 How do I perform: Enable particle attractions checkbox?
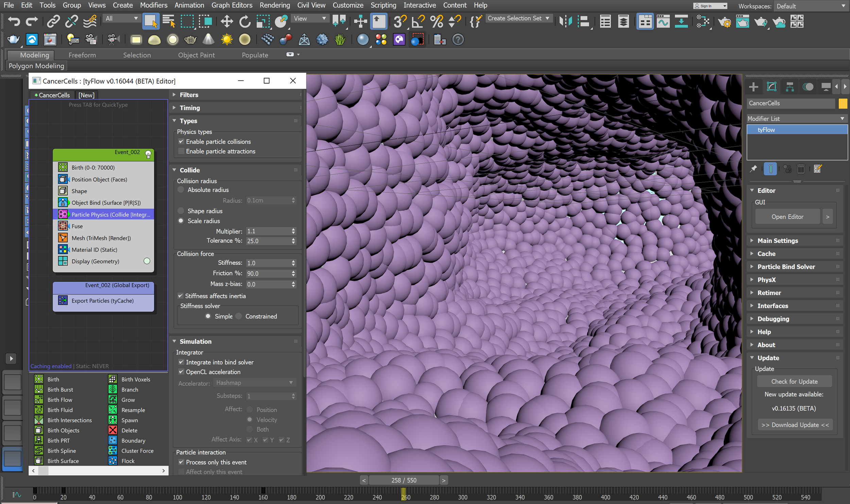coord(181,151)
